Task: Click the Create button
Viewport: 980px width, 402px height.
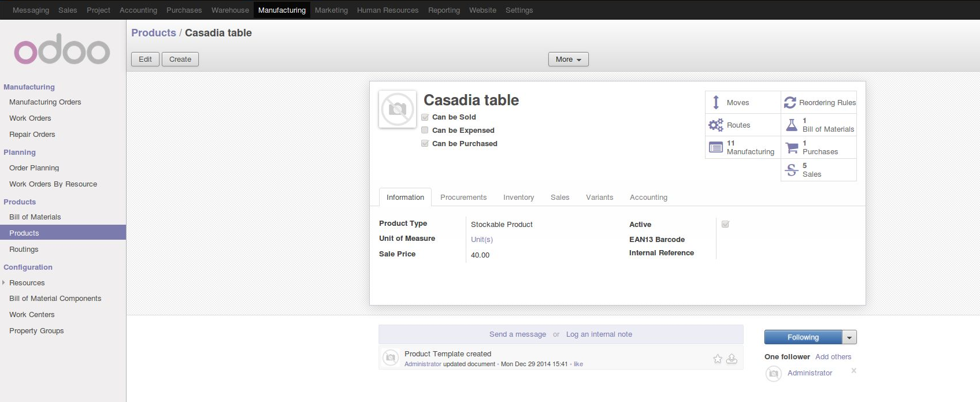Action: click(180, 59)
